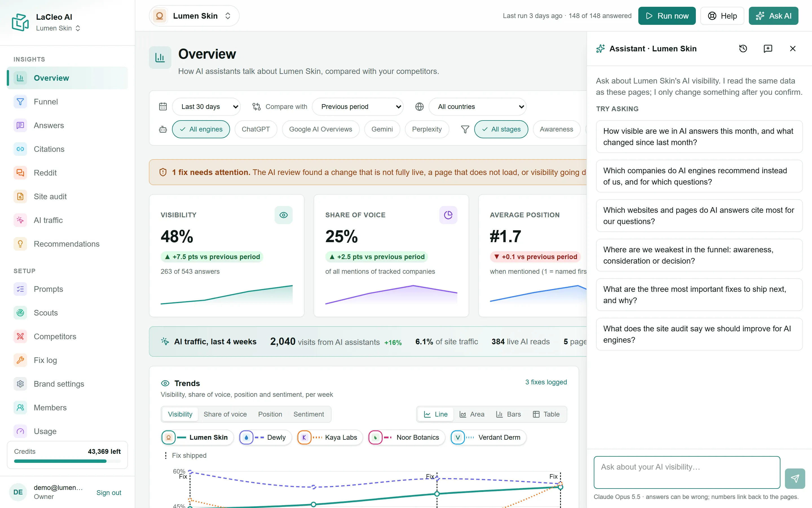Open Reddit insights
This screenshot has height=508, width=812.
click(x=67, y=173)
